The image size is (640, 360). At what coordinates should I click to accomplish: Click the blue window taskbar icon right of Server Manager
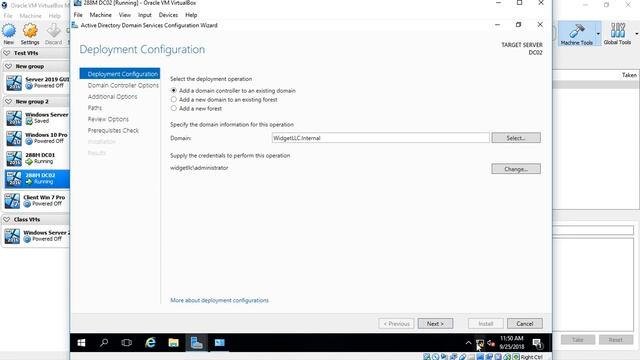tap(220, 343)
